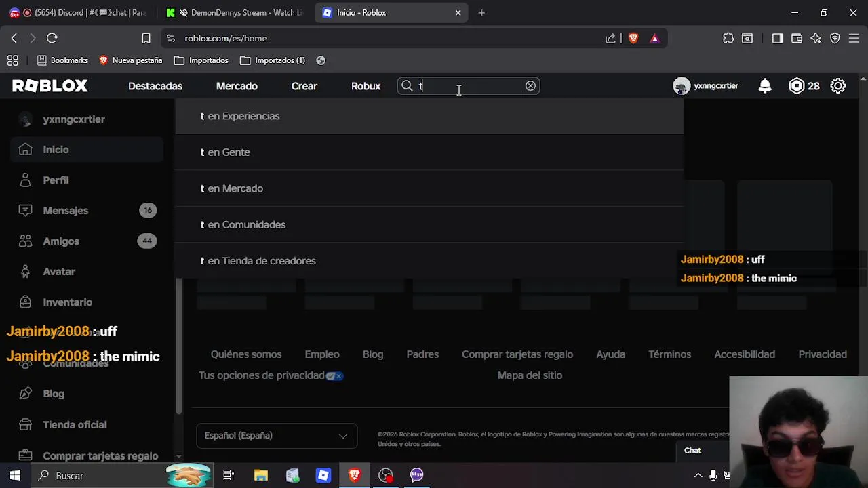The width and height of the screenshot is (868, 488).
Task: Open Inventario icon in sidebar
Action: pyautogui.click(x=25, y=302)
